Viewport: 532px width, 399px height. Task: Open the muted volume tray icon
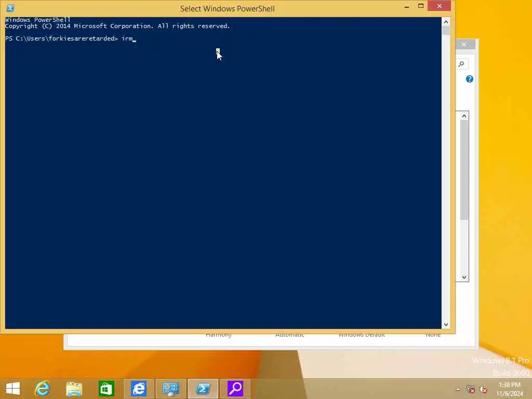[x=483, y=389]
